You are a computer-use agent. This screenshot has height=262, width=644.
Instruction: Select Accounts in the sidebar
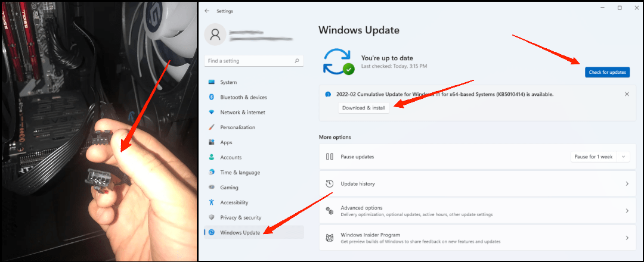(x=254, y=157)
